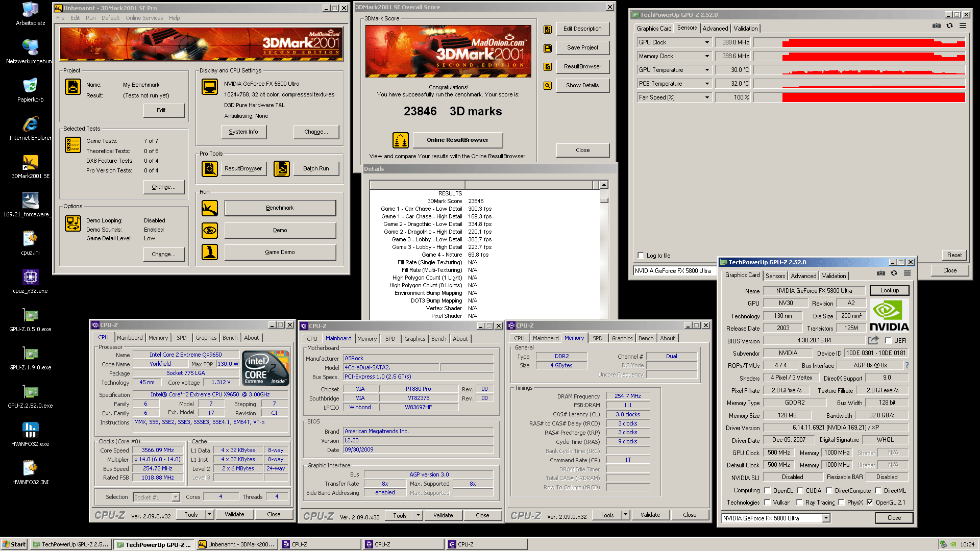Expand Memory Clock sensor dropdown
Viewport: 980px width, 551px height.
click(x=707, y=56)
